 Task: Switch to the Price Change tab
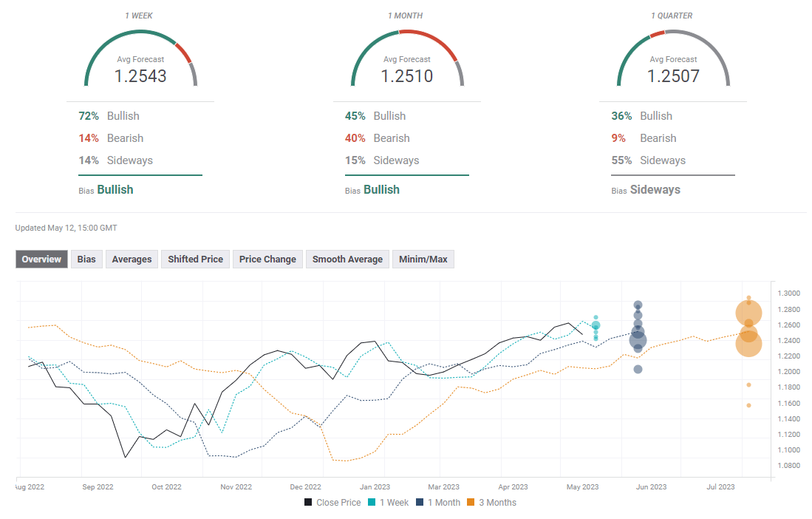[x=267, y=259]
